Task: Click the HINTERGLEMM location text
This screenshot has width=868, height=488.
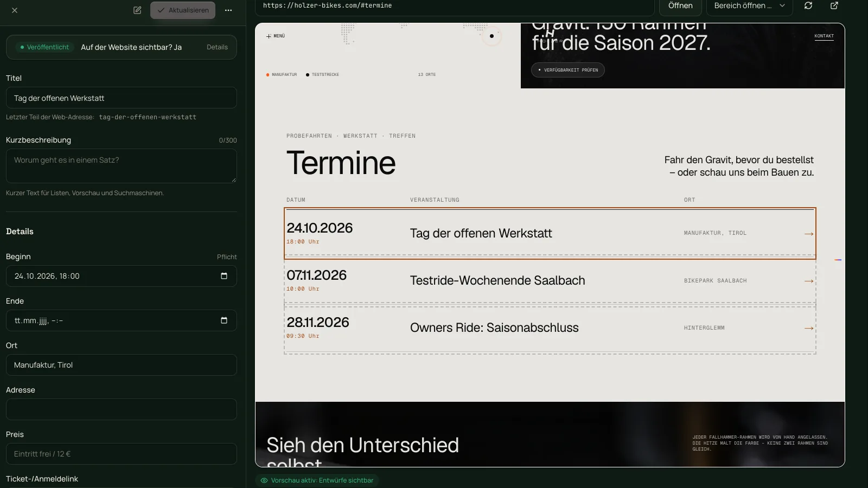Action: [704, 328]
